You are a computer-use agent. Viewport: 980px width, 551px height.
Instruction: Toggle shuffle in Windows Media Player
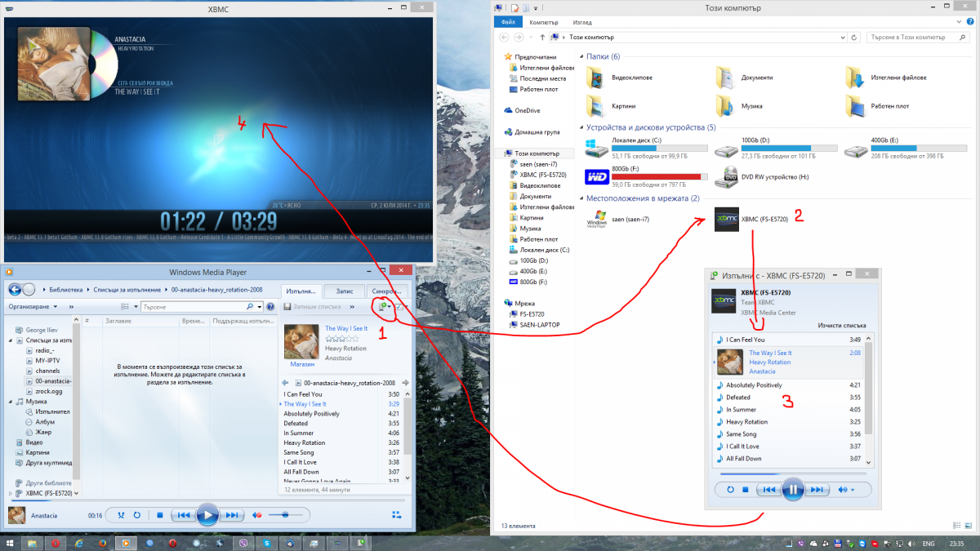coord(121,515)
